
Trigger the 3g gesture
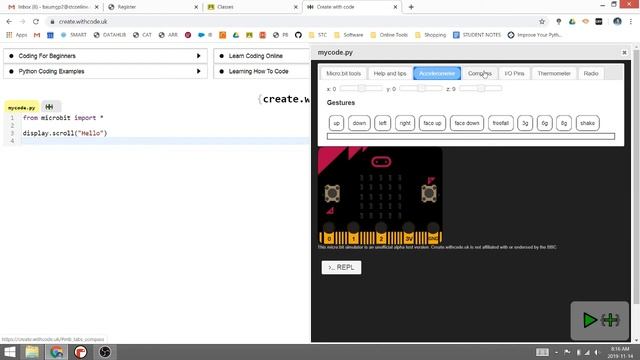pyautogui.click(x=525, y=123)
